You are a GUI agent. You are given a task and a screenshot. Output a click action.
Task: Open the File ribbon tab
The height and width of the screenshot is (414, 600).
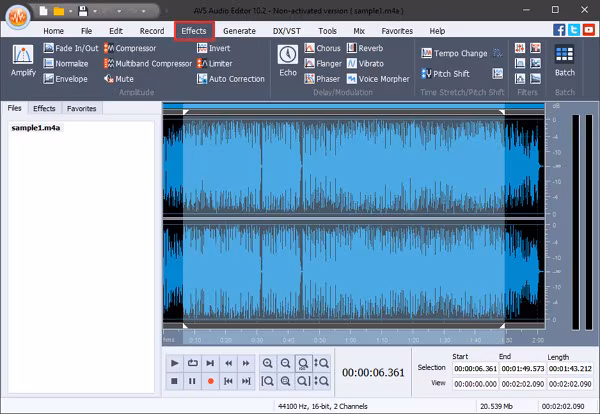point(86,31)
